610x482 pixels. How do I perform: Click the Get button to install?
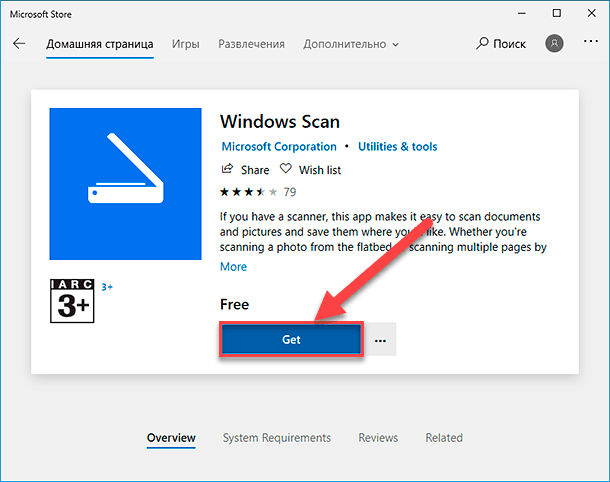click(x=291, y=339)
